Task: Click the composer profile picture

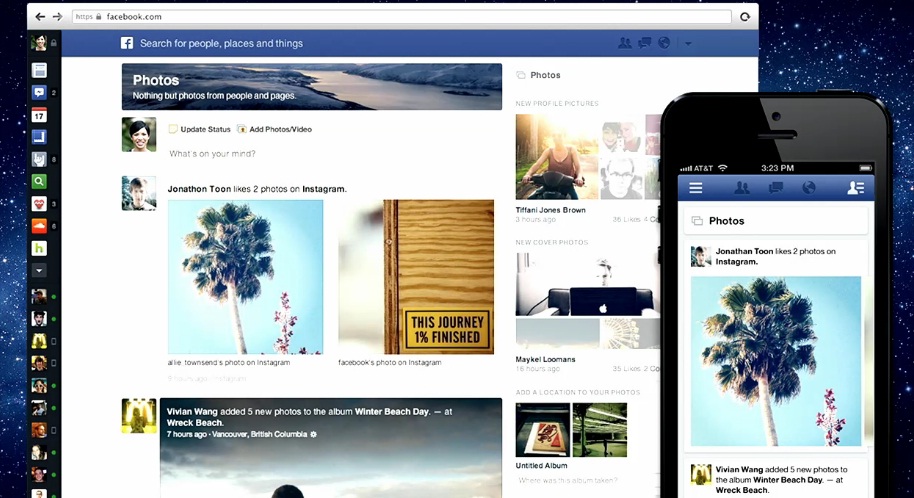Action: coord(139,134)
